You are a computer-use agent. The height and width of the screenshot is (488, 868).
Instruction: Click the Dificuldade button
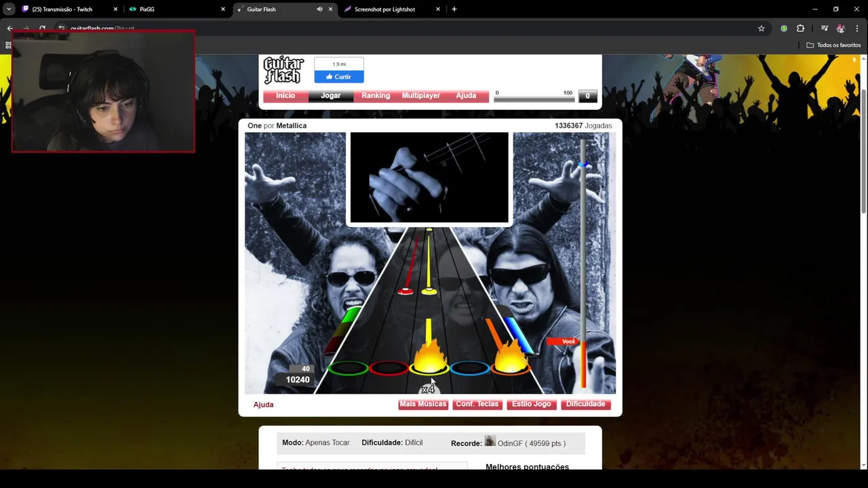click(586, 404)
